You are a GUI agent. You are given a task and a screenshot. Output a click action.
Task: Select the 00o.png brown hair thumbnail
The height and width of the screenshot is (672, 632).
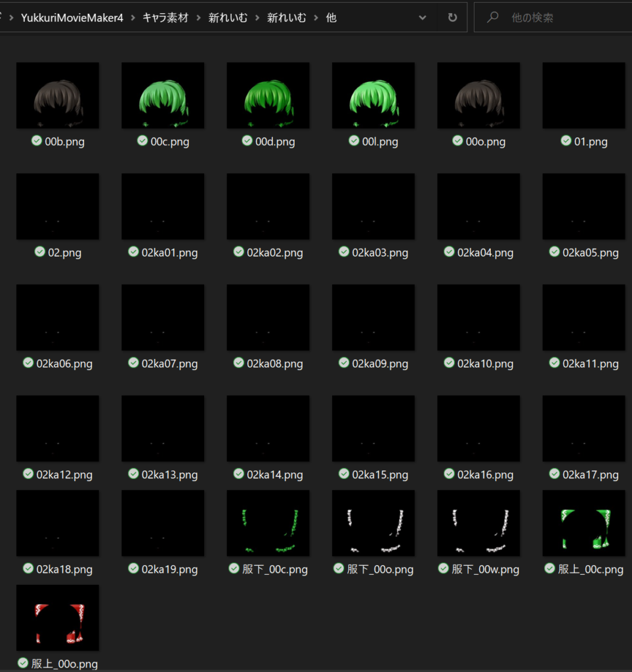(478, 96)
